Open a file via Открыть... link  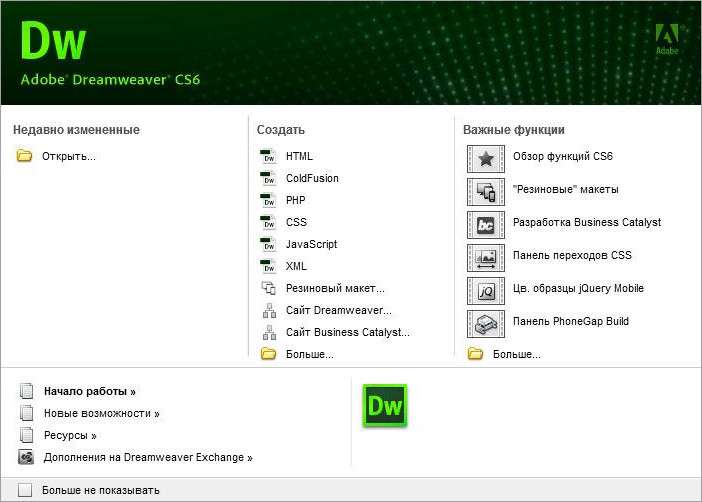coord(69,156)
